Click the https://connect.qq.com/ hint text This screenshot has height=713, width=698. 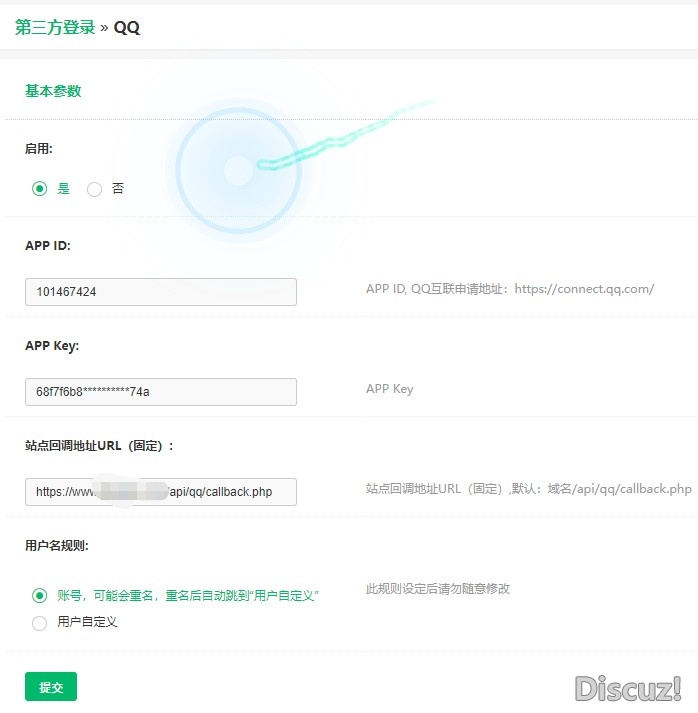pyautogui.click(x=584, y=289)
